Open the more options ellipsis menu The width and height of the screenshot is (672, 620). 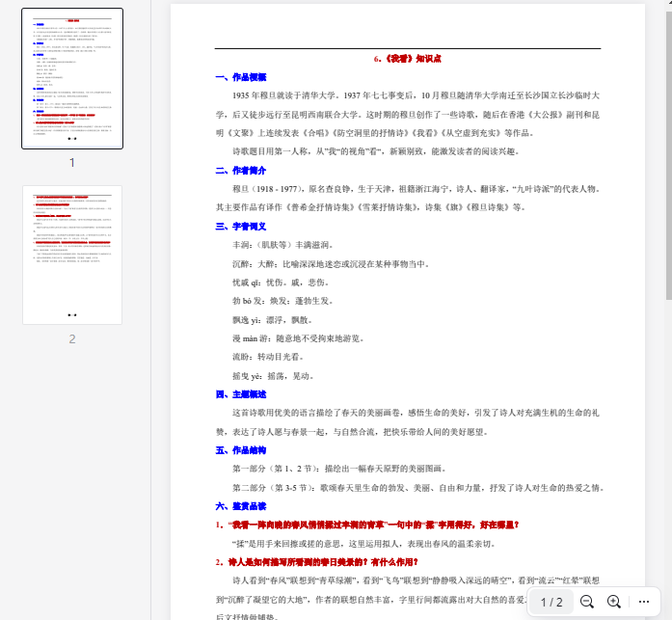[644, 602]
